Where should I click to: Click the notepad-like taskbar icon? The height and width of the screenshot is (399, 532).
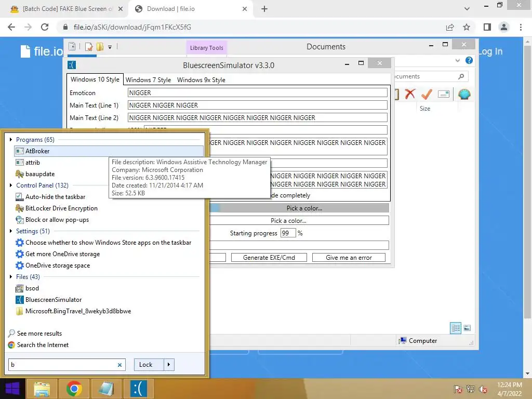pyautogui.click(x=106, y=389)
